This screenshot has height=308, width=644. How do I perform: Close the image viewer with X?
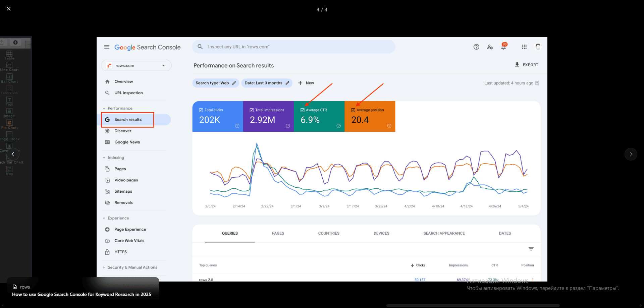click(x=9, y=9)
